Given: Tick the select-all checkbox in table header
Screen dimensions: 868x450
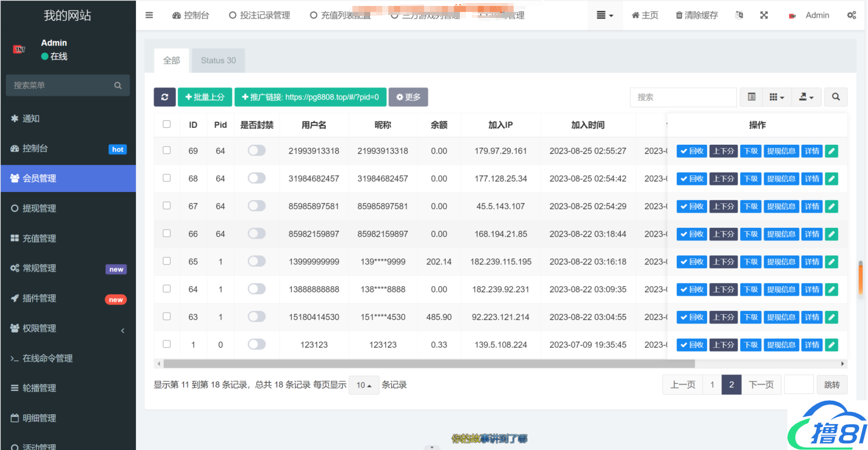Looking at the screenshot, I should click(x=167, y=124).
